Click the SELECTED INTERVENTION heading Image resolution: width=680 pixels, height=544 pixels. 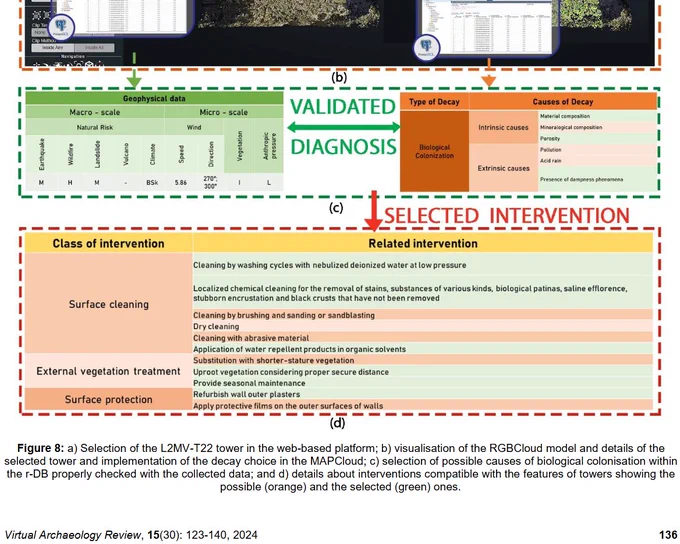click(x=507, y=216)
